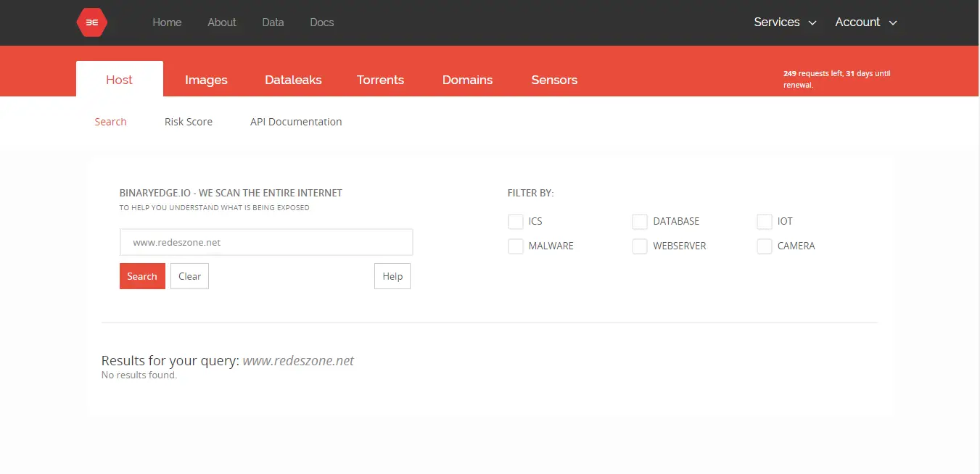Go to the About page

click(222, 22)
